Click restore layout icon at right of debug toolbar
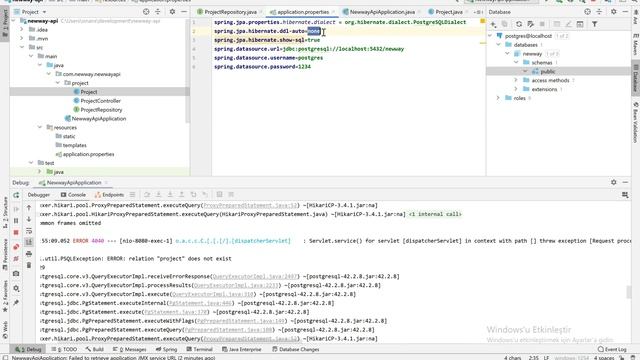 pos(625,195)
